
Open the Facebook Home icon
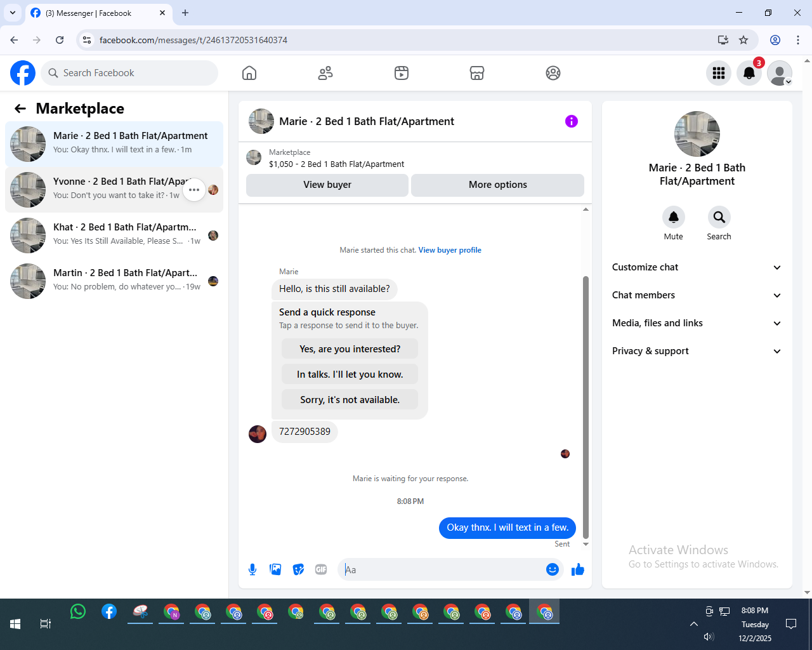(249, 73)
